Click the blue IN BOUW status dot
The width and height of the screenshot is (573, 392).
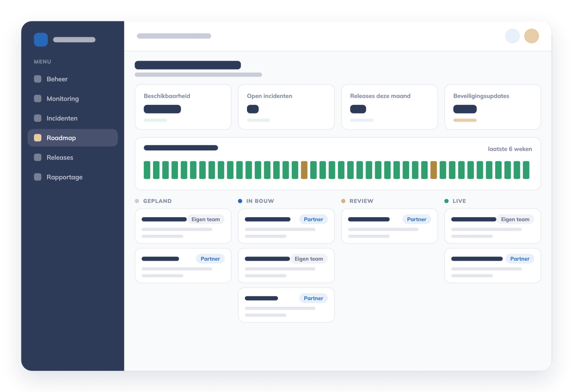(x=240, y=201)
